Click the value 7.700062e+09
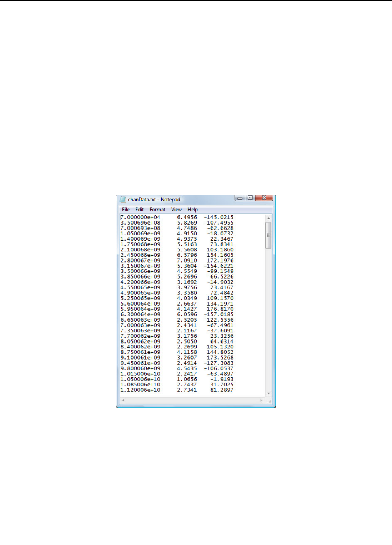 141,335
